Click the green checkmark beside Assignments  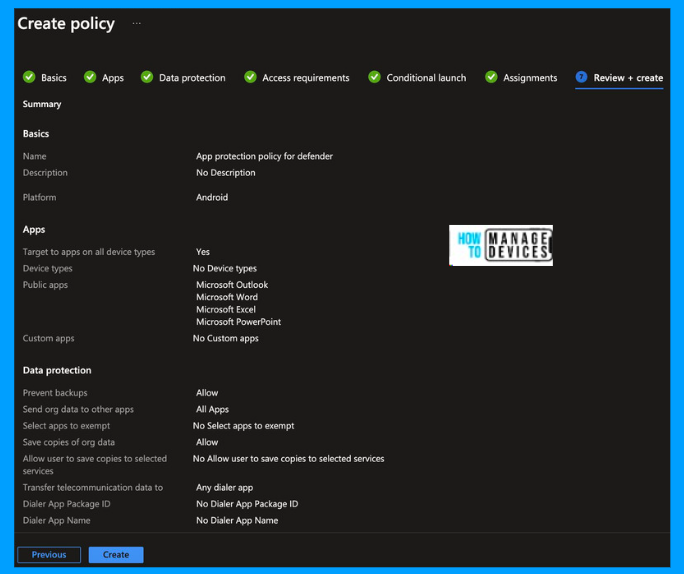coord(491,77)
